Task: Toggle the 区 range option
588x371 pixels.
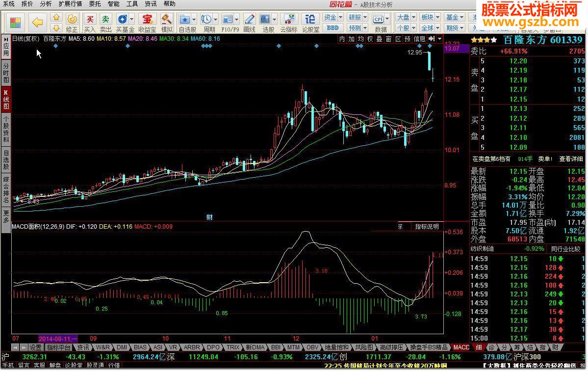Action: click(x=398, y=39)
